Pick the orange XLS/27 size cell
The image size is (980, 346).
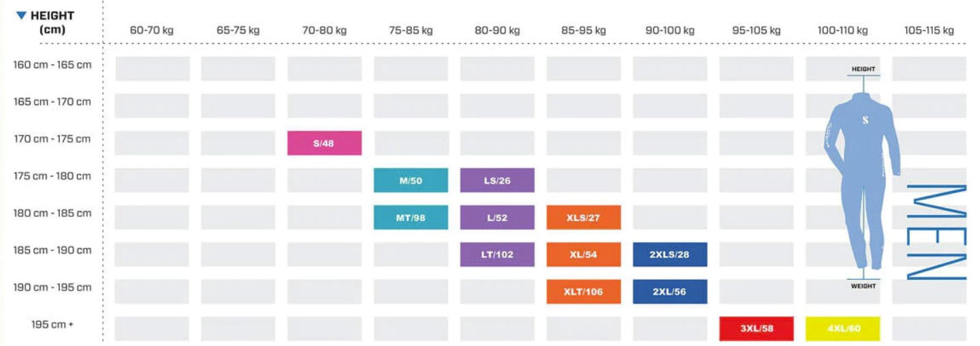pos(583,217)
